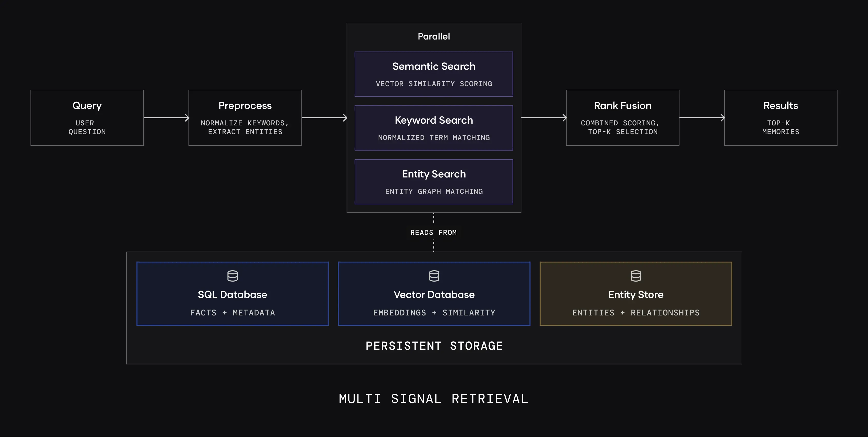Viewport: 868px width, 437px height.
Task: Select the Preprocess step box
Action: (x=245, y=118)
